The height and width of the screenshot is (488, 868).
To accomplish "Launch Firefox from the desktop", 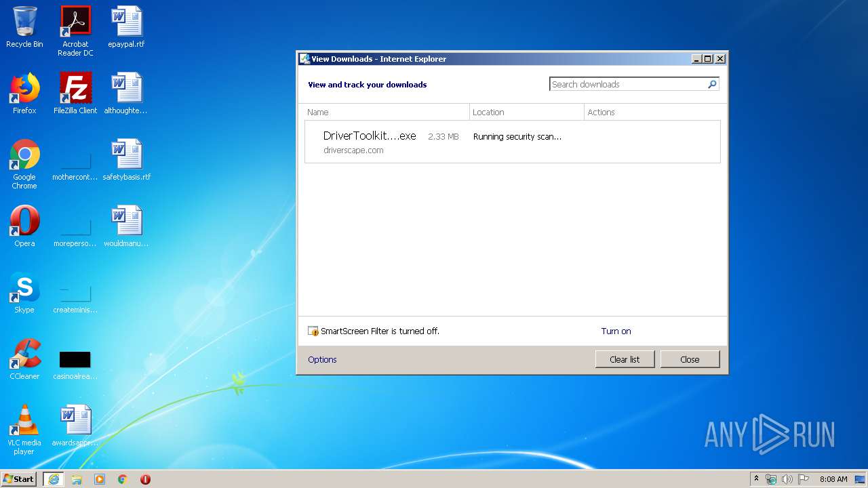I will pos(24,94).
